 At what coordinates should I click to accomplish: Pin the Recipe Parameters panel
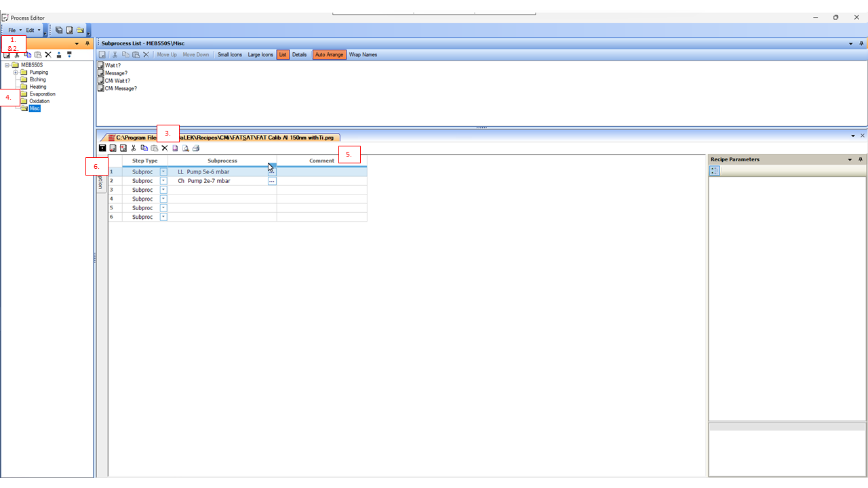[x=861, y=159]
